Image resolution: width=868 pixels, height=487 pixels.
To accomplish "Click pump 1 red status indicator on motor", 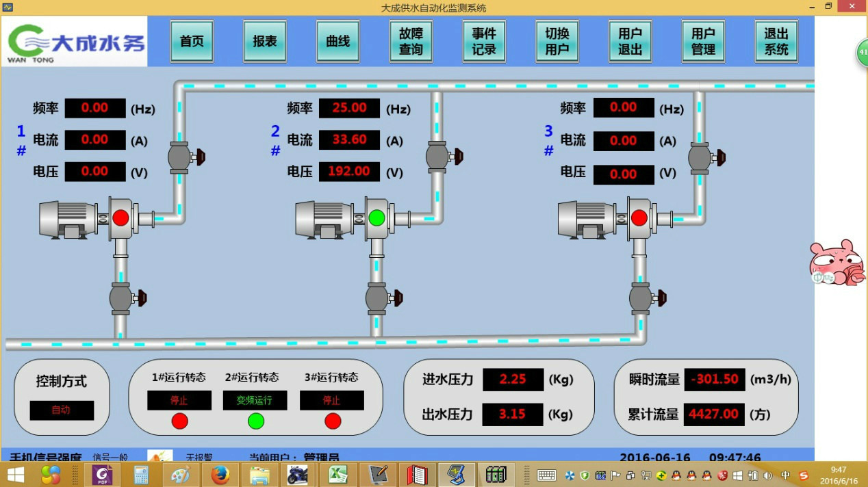I will click(120, 218).
